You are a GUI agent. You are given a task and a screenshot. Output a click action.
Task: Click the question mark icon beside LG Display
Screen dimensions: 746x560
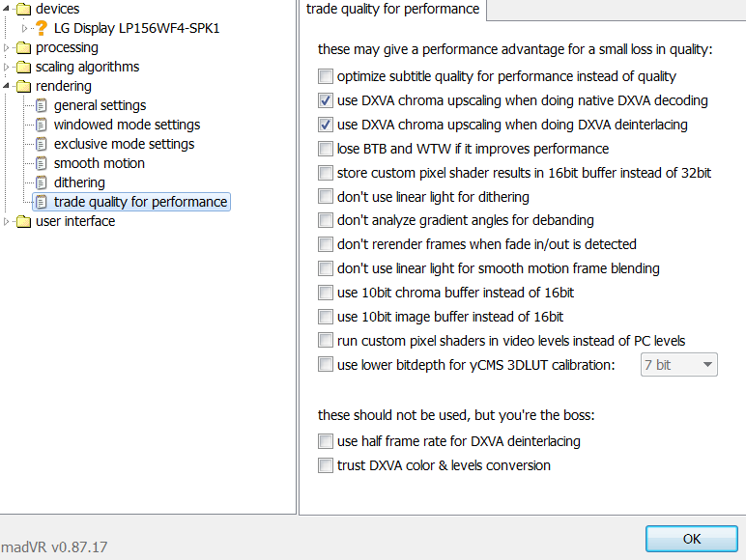pos(42,28)
